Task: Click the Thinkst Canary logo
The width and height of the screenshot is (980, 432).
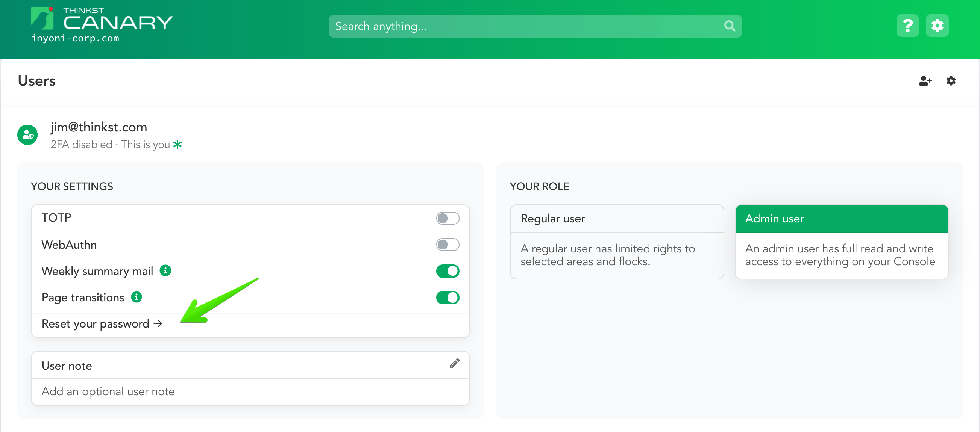Action: click(102, 19)
